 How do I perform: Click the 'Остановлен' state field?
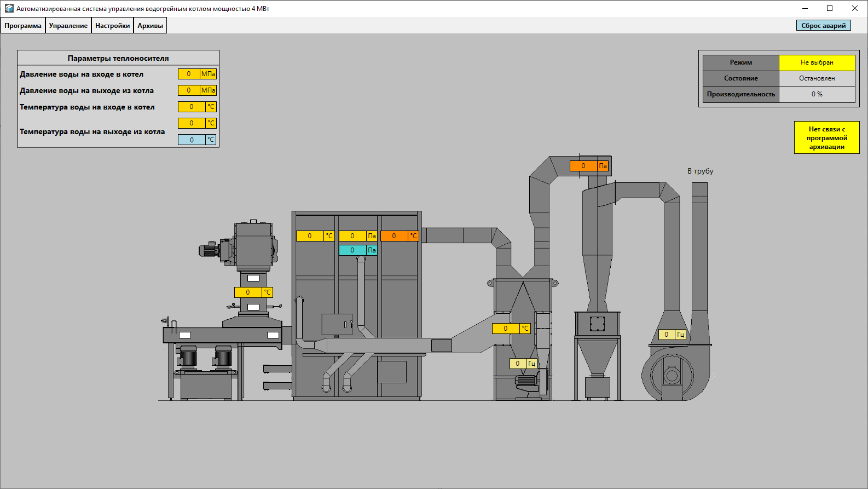click(817, 78)
